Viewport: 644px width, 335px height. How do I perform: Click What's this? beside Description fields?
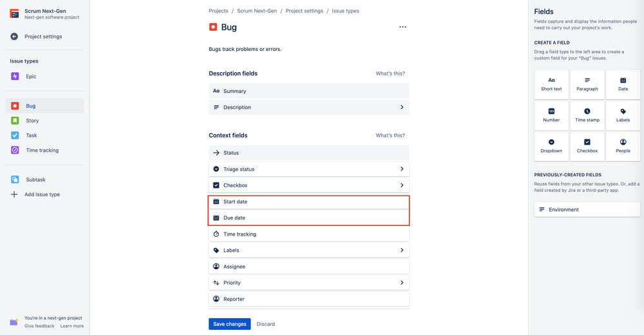point(390,74)
